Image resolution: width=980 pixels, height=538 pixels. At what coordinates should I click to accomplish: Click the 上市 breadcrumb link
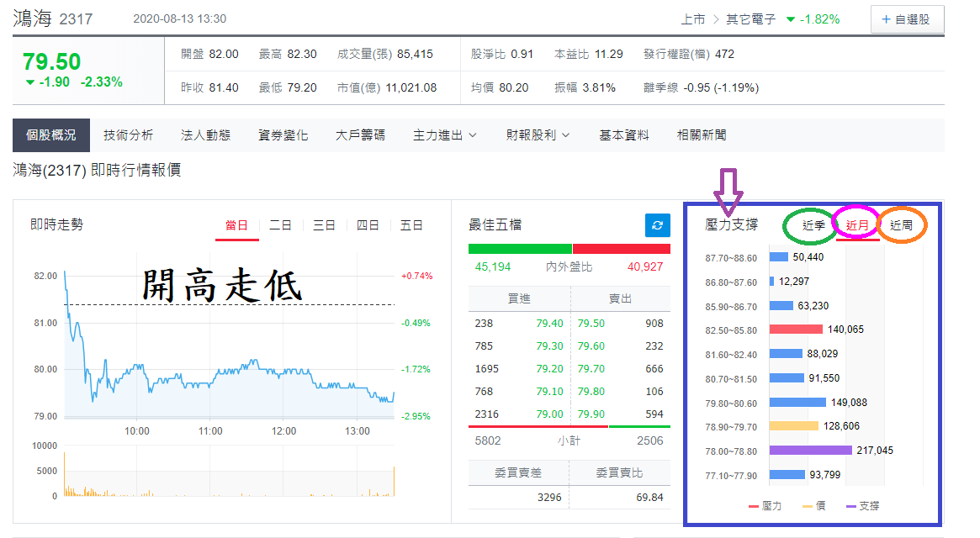click(x=693, y=19)
